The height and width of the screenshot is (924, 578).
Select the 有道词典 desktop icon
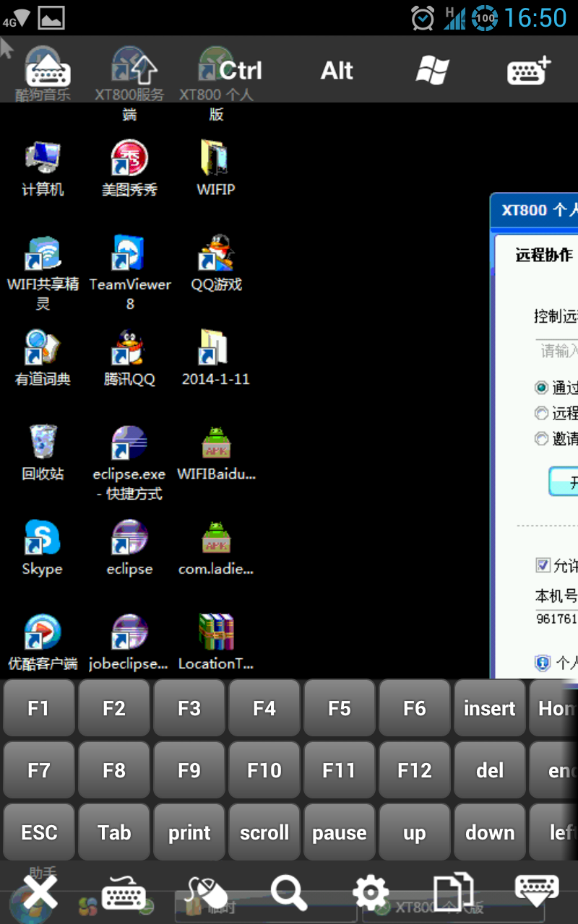click(x=43, y=358)
